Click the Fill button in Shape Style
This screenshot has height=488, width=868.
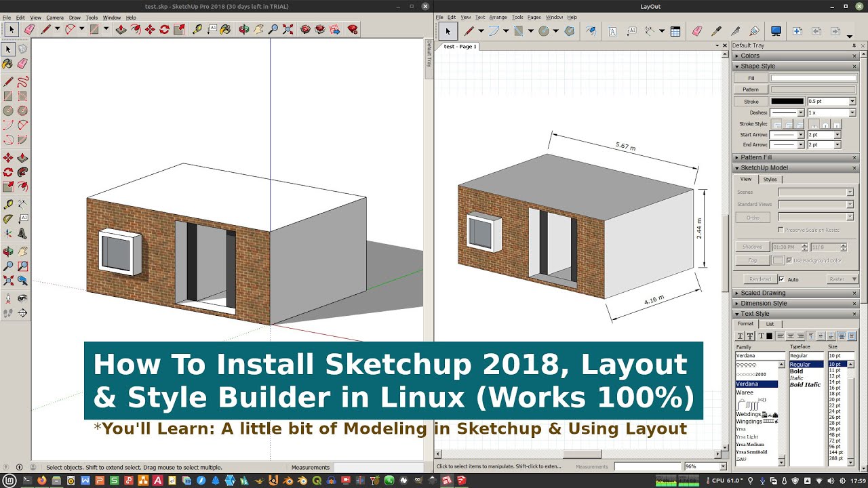click(x=751, y=78)
